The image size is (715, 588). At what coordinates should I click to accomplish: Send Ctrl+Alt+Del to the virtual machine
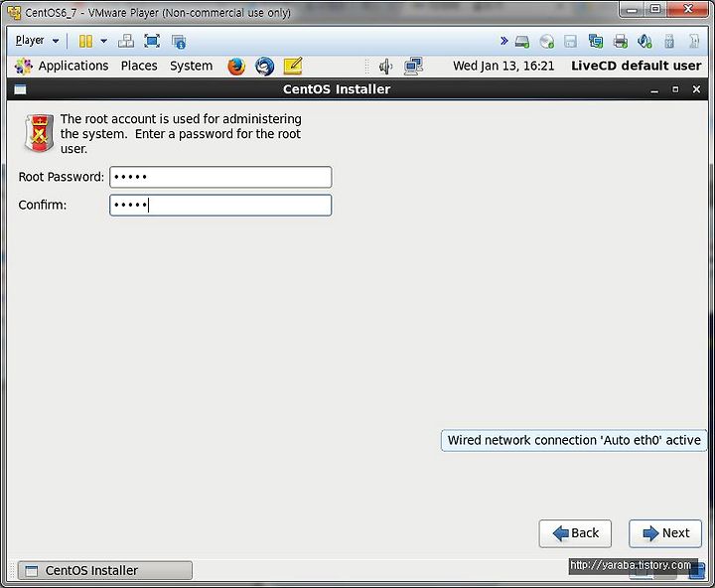click(x=126, y=41)
